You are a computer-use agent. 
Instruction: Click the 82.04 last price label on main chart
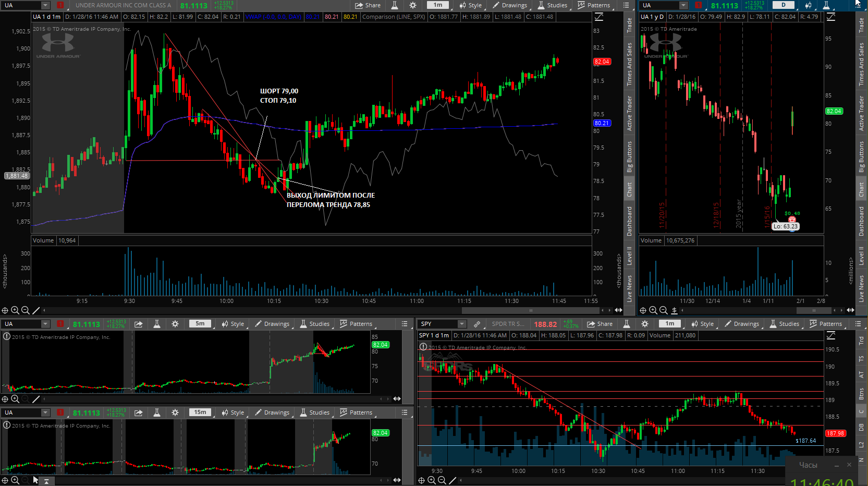click(x=602, y=62)
